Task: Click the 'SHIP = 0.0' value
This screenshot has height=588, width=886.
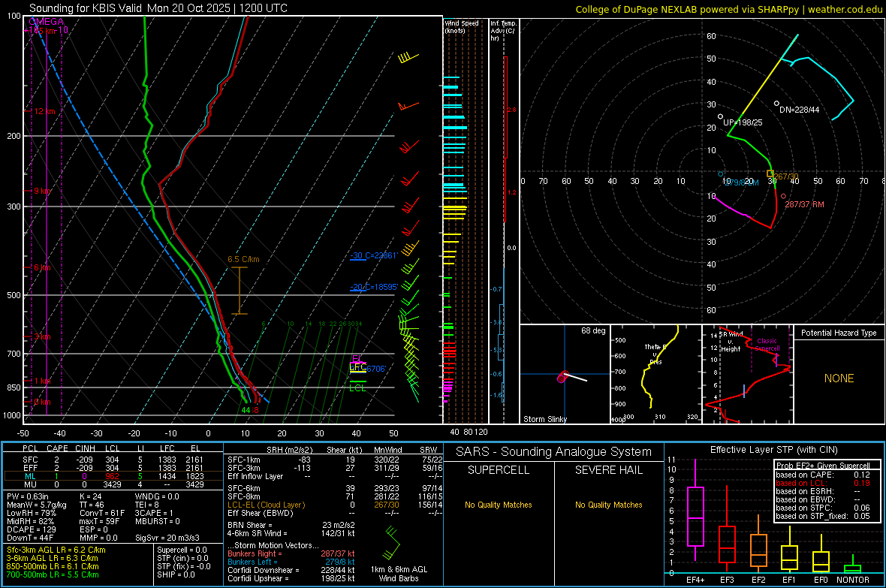Action: [x=176, y=574]
